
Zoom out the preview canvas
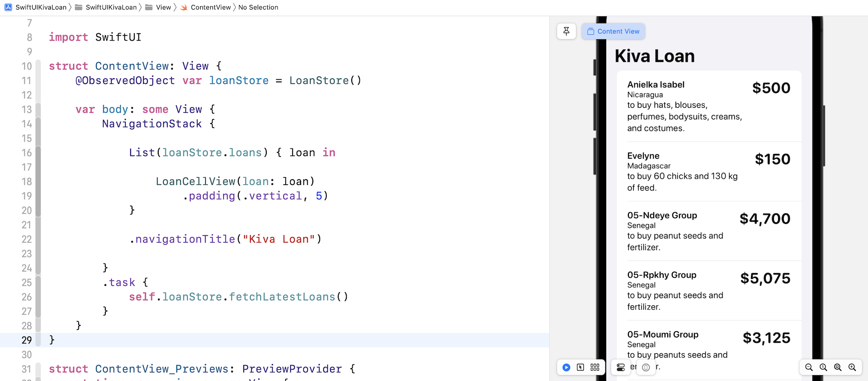tap(809, 367)
